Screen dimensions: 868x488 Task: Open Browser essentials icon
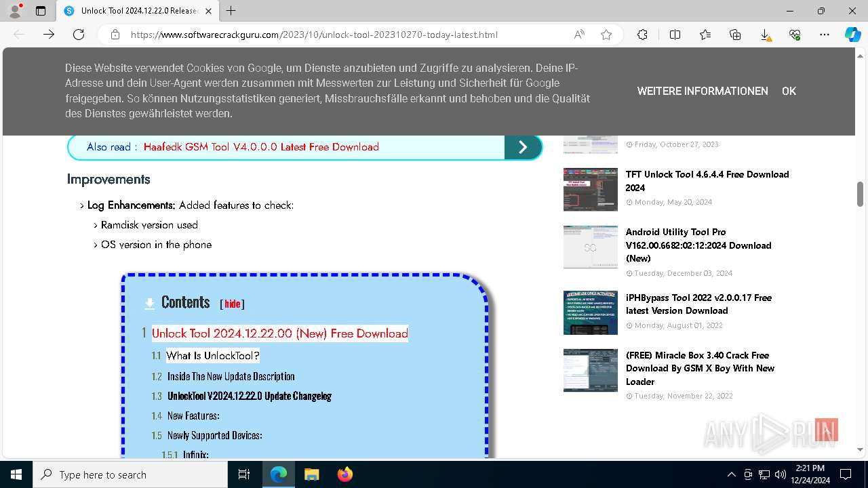click(x=795, y=35)
